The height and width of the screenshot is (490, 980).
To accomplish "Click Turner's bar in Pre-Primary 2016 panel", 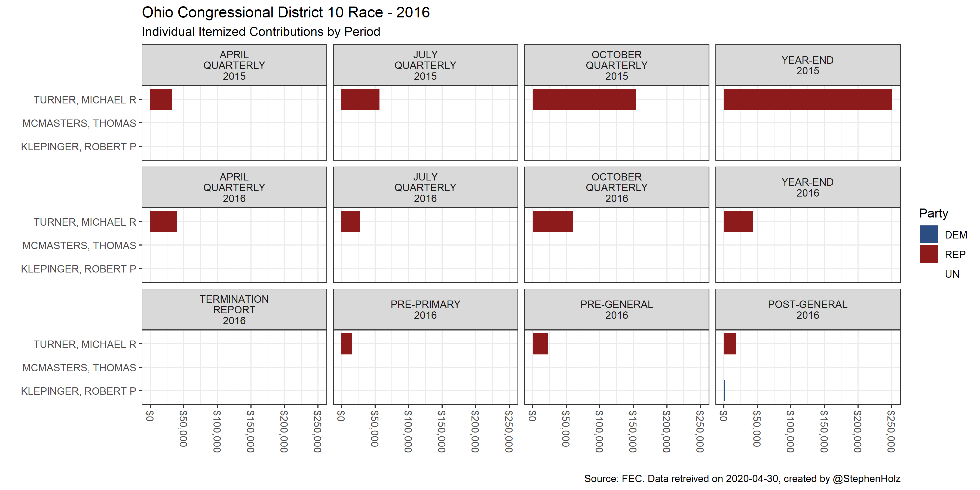I will [347, 344].
